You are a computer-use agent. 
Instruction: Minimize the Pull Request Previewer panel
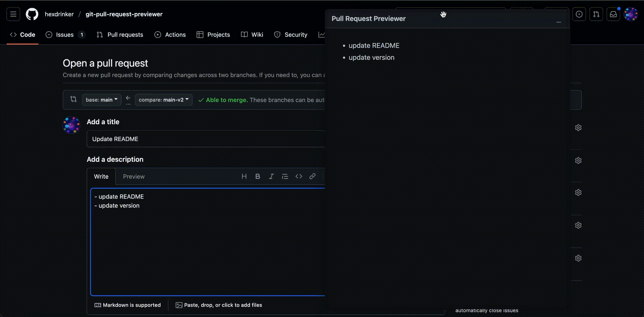(558, 22)
